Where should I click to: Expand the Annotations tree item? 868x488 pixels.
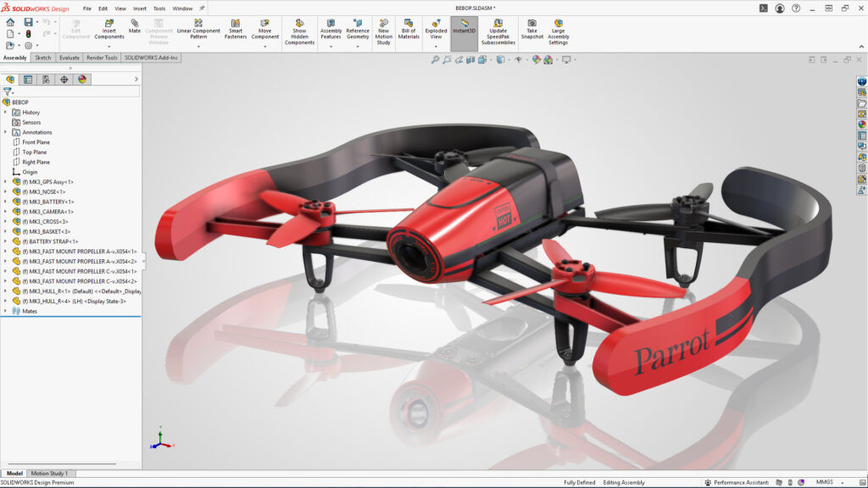coord(6,132)
